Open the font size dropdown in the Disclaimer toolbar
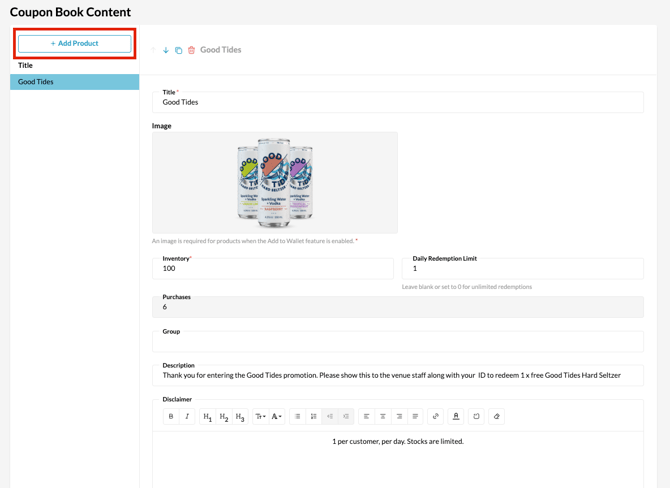 (260, 416)
